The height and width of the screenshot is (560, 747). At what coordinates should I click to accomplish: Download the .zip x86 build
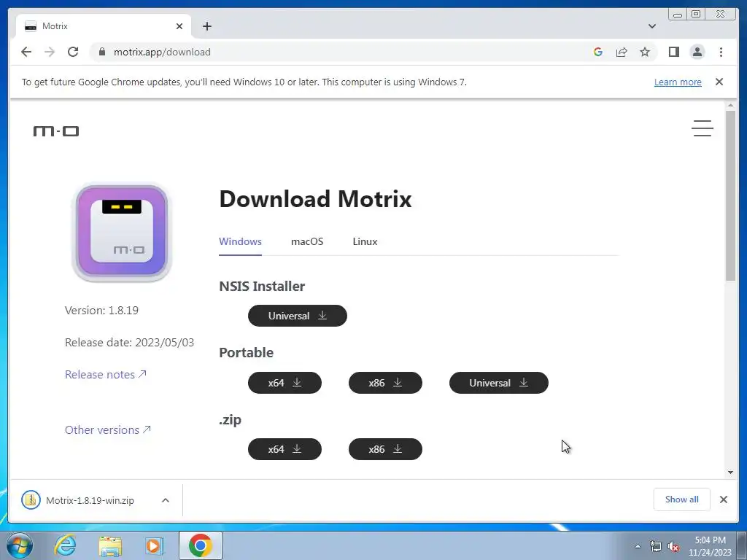385,449
